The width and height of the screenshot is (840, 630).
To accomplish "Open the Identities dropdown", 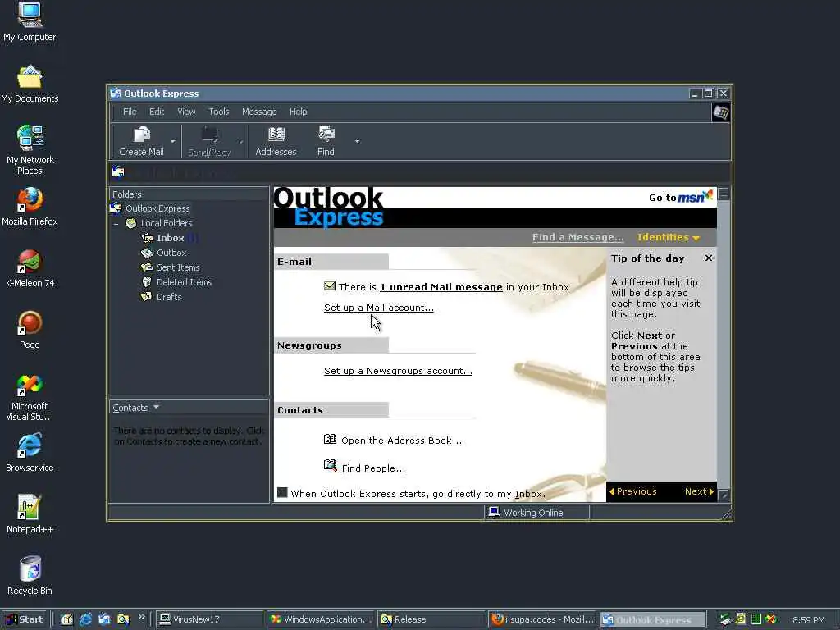I will [x=669, y=237].
